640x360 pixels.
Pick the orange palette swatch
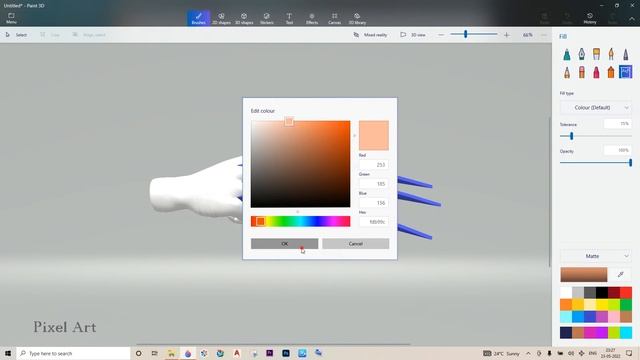(x=566, y=304)
